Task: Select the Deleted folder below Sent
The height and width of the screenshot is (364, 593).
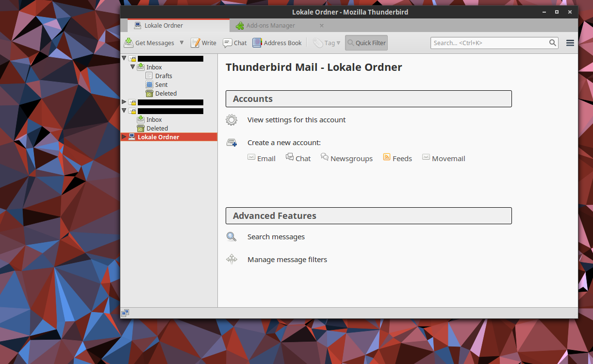Action: [166, 93]
